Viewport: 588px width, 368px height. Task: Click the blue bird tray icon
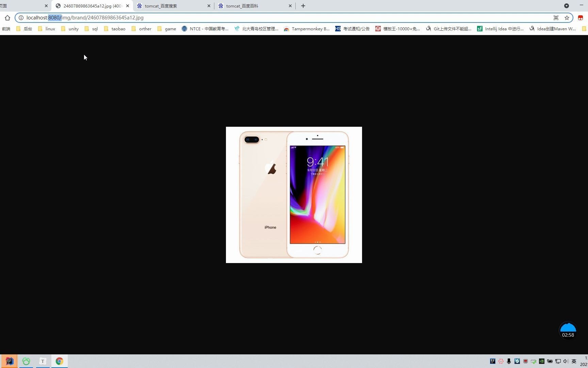tap(517, 361)
